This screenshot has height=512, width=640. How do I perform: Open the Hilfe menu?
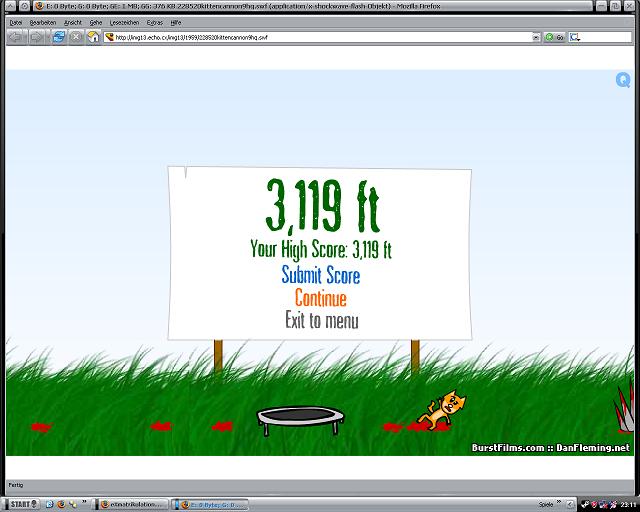click(176, 21)
